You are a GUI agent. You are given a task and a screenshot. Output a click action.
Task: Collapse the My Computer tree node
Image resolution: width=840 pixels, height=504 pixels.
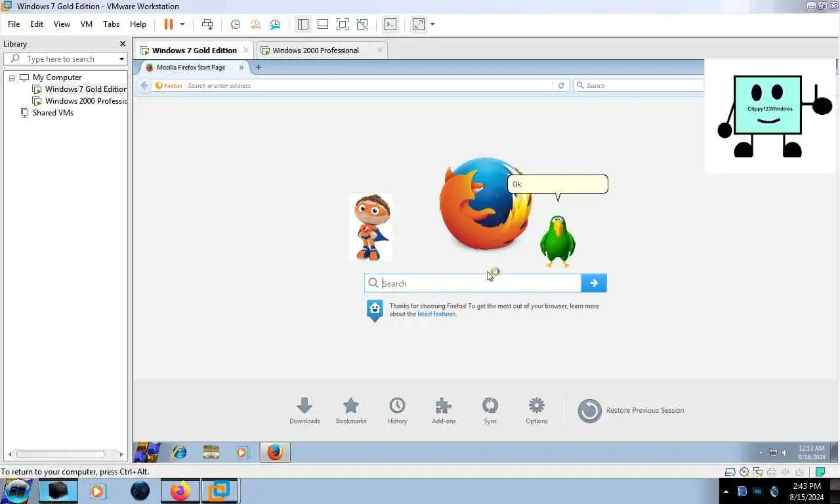[12, 77]
